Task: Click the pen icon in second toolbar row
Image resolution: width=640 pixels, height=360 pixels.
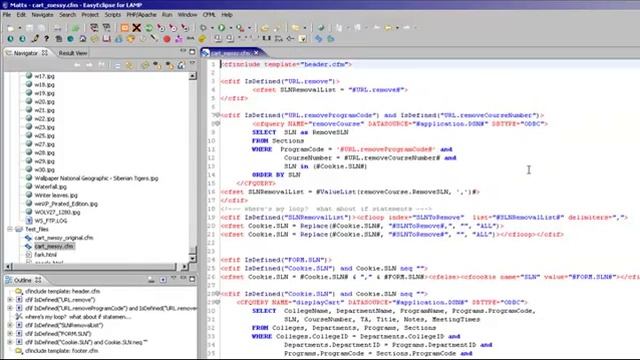Action: [x=35, y=39]
